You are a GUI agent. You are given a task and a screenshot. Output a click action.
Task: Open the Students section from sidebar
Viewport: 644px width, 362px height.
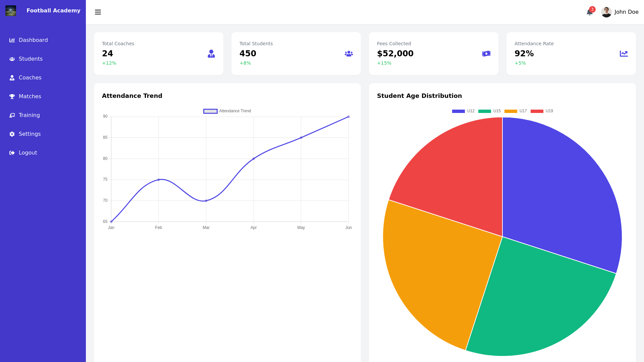(31, 59)
